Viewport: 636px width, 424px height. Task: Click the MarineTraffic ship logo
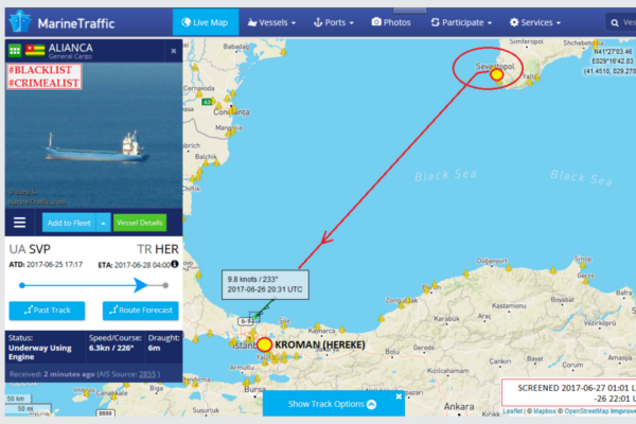coord(20,22)
